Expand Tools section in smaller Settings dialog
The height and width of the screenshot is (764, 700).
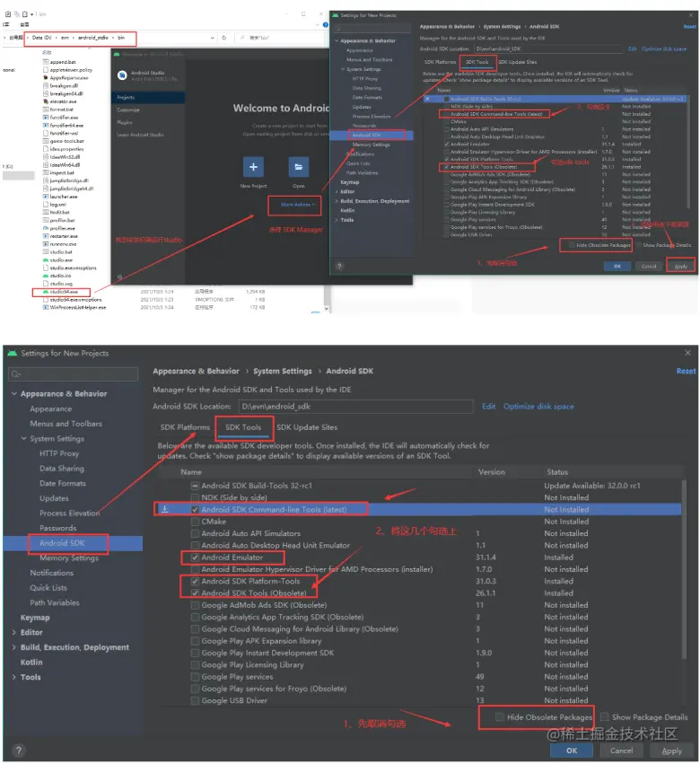337,220
